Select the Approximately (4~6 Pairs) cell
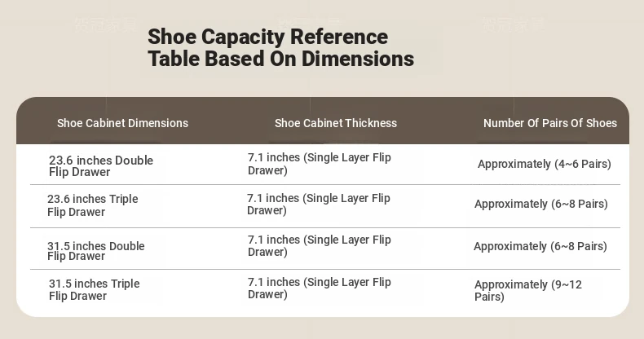The width and height of the screenshot is (644, 339). (x=545, y=164)
